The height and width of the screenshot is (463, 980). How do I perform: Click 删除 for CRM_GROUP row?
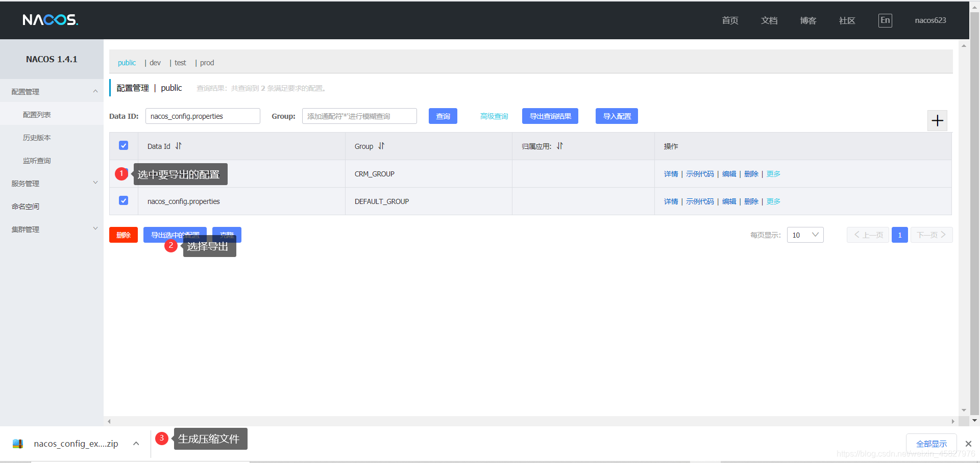click(x=751, y=174)
